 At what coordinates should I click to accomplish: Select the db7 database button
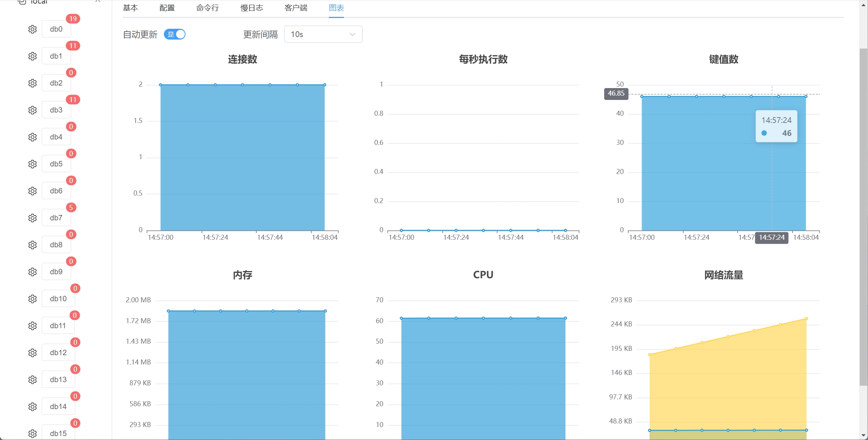pos(56,218)
